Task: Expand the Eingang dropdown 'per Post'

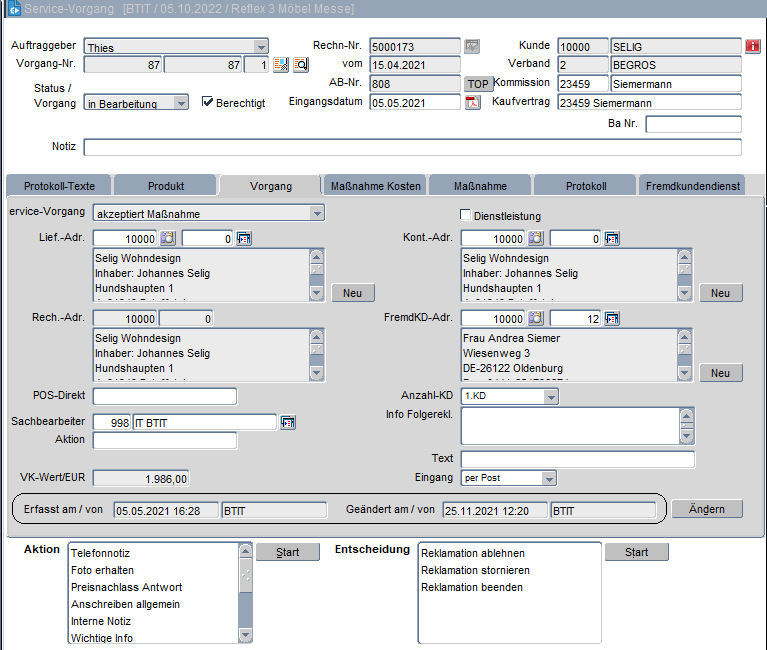Action: pyautogui.click(x=549, y=478)
